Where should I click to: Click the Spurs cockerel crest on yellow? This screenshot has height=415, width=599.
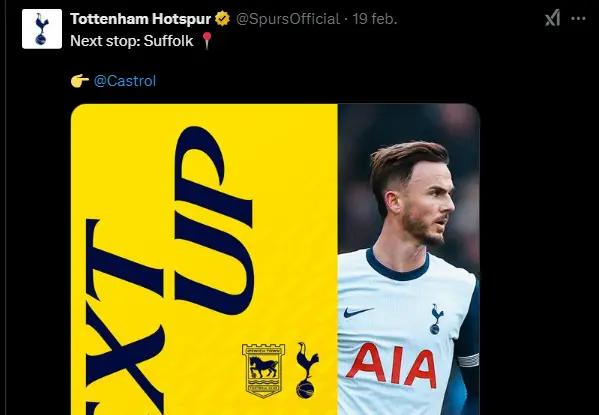point(307,370)
